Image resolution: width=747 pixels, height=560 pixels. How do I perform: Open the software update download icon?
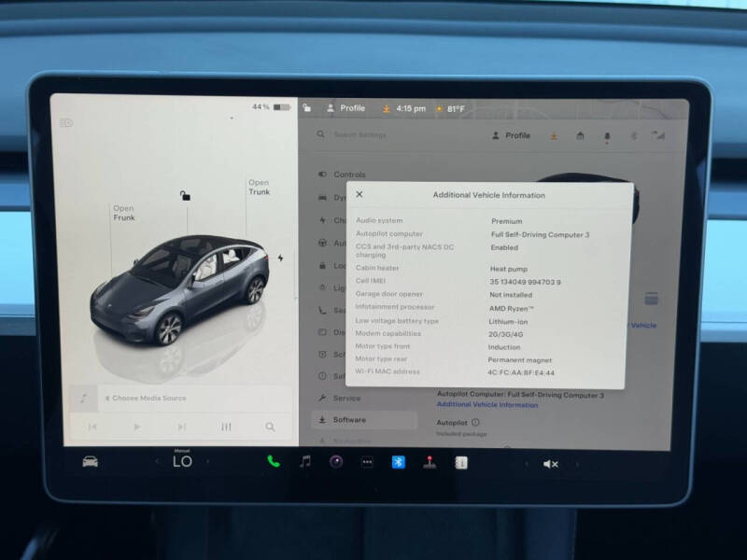click(x=553, y=135)
